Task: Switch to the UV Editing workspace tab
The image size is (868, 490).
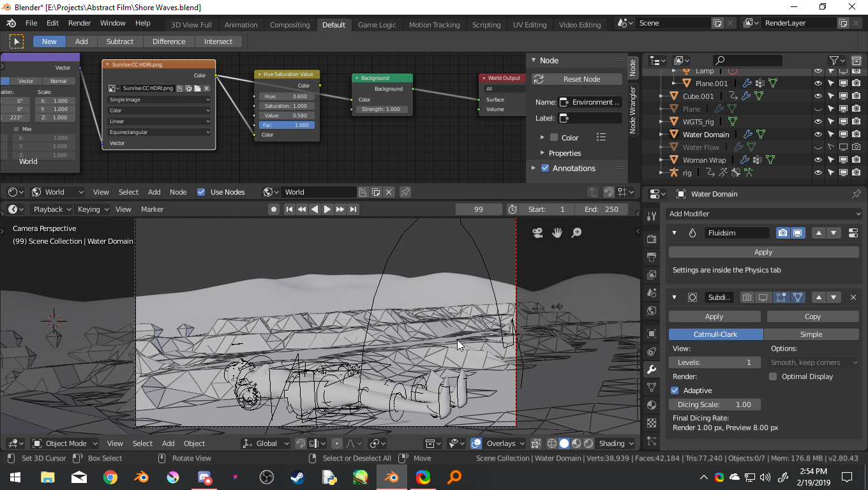Action: pyautogui.click(x=530, y=25)
